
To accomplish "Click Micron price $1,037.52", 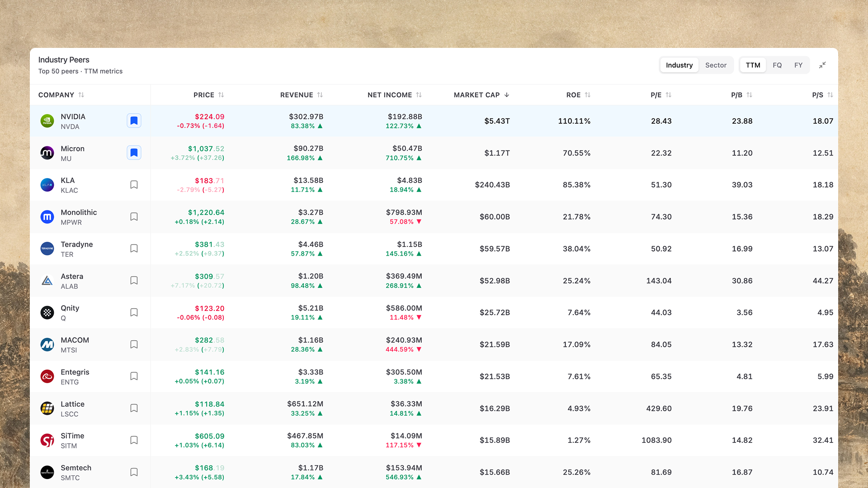I will [206, 149].
